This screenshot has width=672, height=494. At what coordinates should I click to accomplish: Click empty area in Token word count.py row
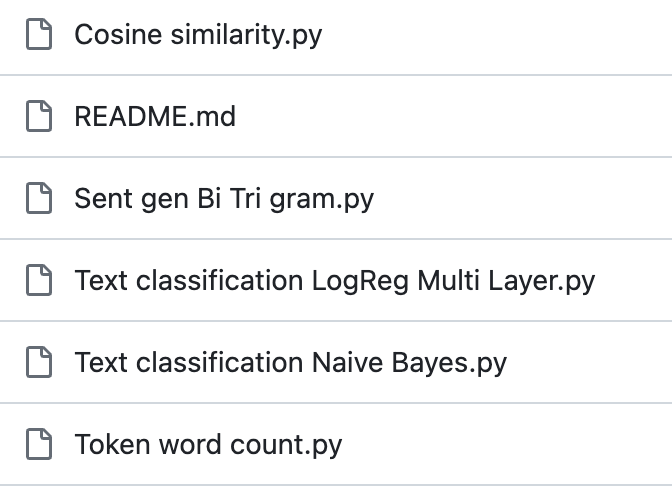pos(506,444)
